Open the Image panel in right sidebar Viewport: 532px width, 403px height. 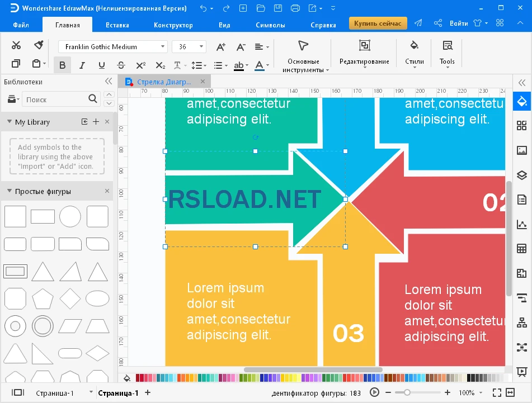click(521, 150)
